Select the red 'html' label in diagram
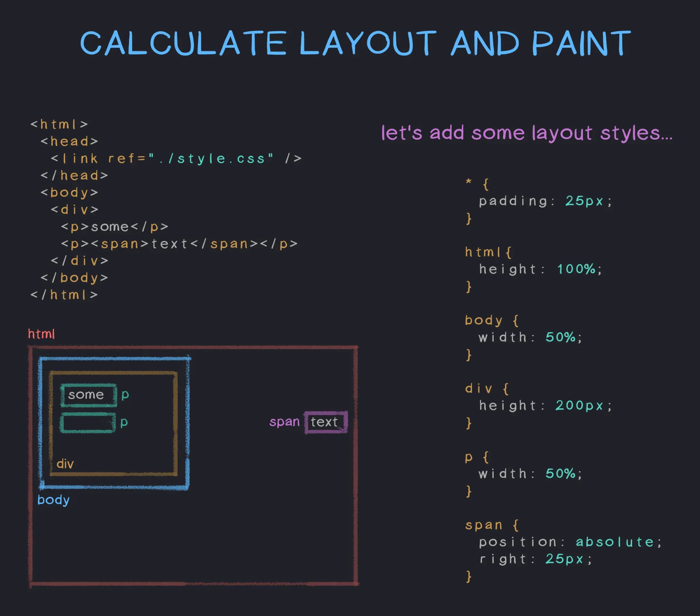 42,334
